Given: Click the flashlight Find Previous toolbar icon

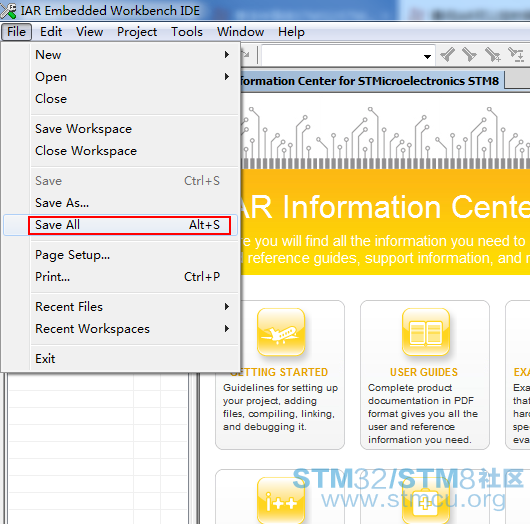Looking at the screenshot, I should [448, 54].
